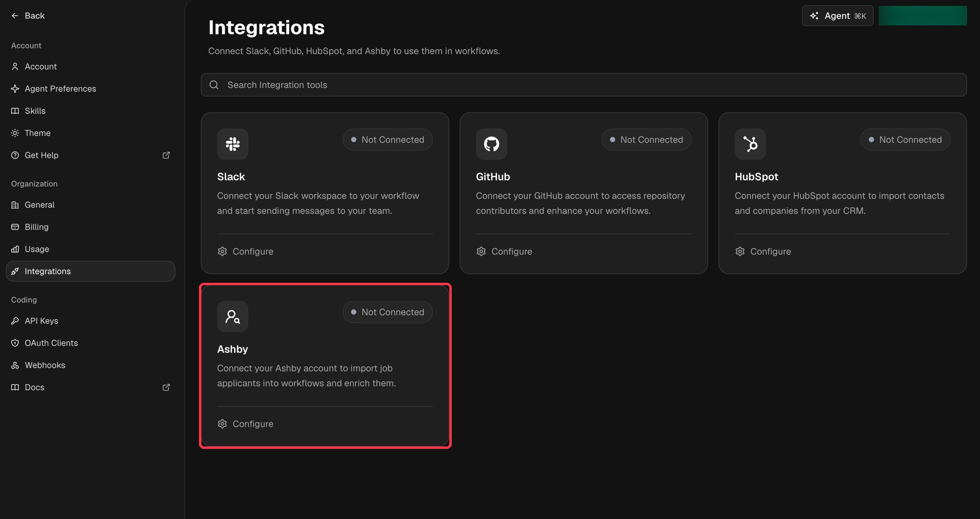
Task: Open Webhooks settings
Action: click(91, 365)
